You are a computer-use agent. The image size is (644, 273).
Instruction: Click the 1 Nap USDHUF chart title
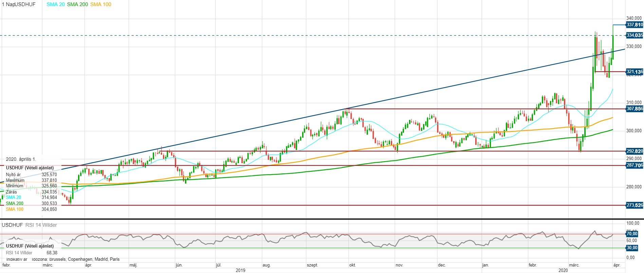(x=19, y=4)
